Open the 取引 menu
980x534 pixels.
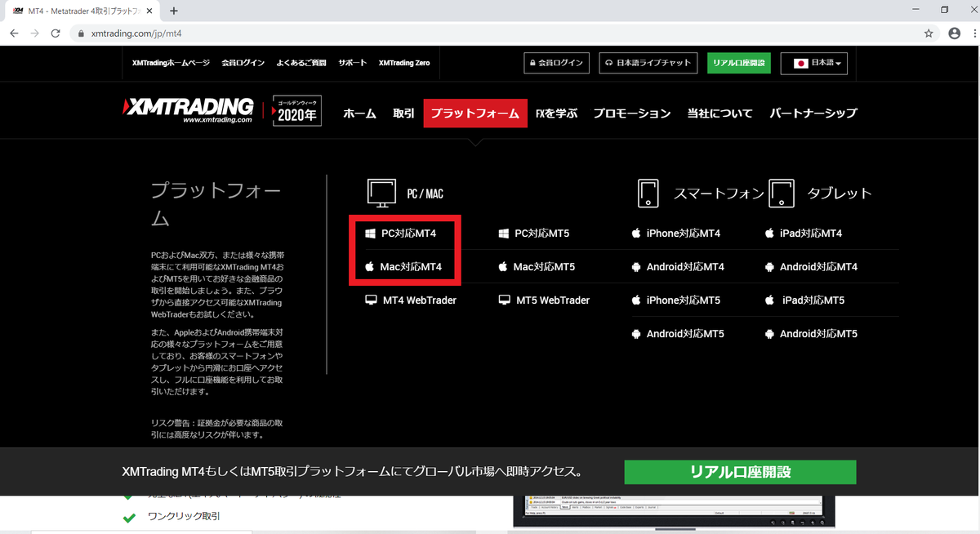[403, 113]
